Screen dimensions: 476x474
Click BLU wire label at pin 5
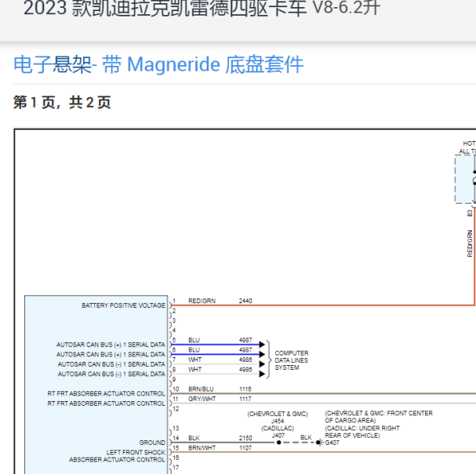point(194,340)
